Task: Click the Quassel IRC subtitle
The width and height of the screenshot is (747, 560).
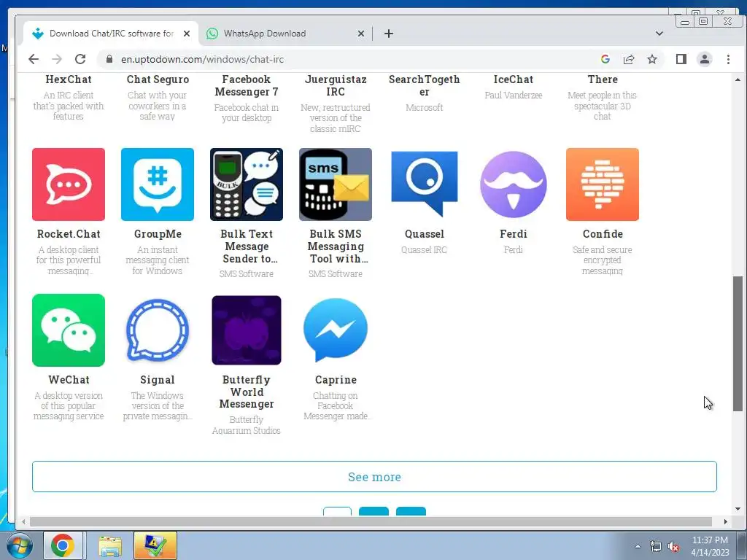Action: 424,249
